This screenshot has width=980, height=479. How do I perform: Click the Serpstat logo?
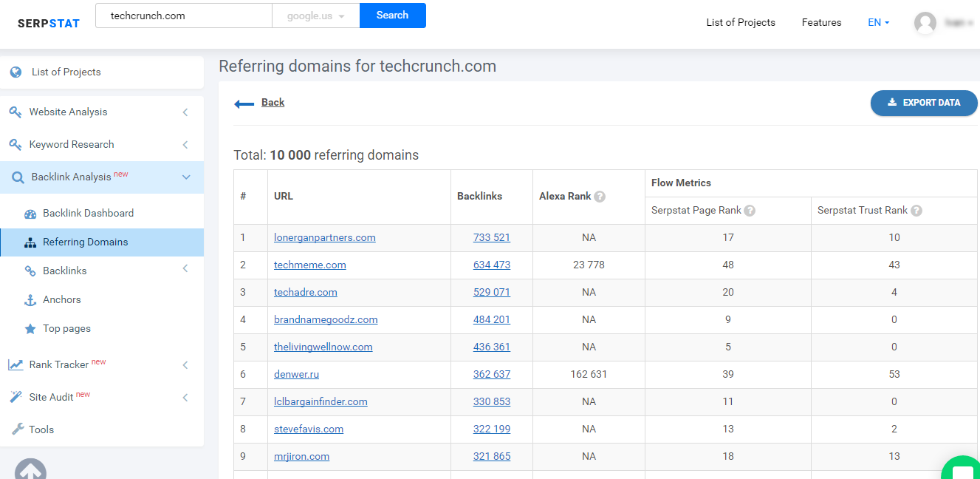click(49, 23)
